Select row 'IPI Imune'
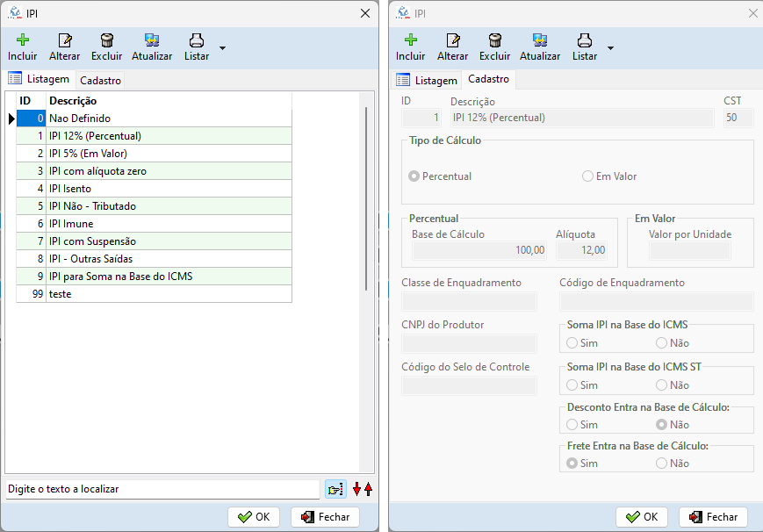 tap(155, 223)
